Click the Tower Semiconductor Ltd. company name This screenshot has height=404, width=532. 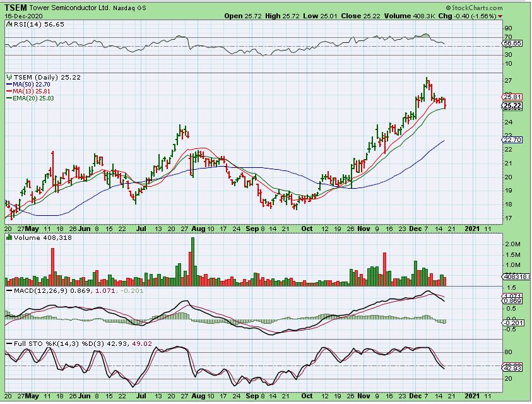click(x=70, y=8)
